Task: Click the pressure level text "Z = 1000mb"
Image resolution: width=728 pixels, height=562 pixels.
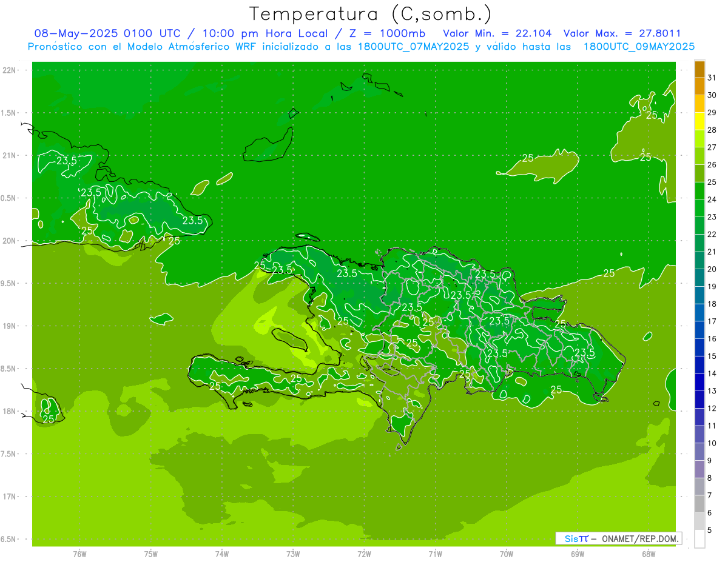Action: [x=387, y=33]
